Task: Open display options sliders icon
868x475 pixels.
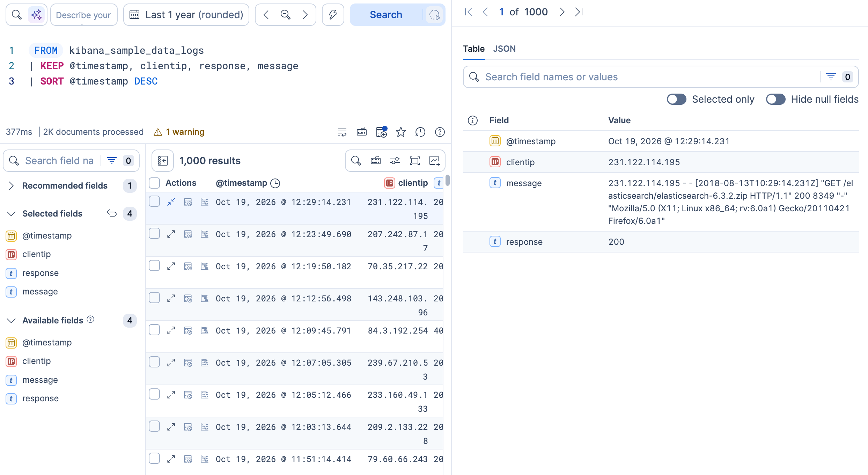Action: tap(395, 161)
